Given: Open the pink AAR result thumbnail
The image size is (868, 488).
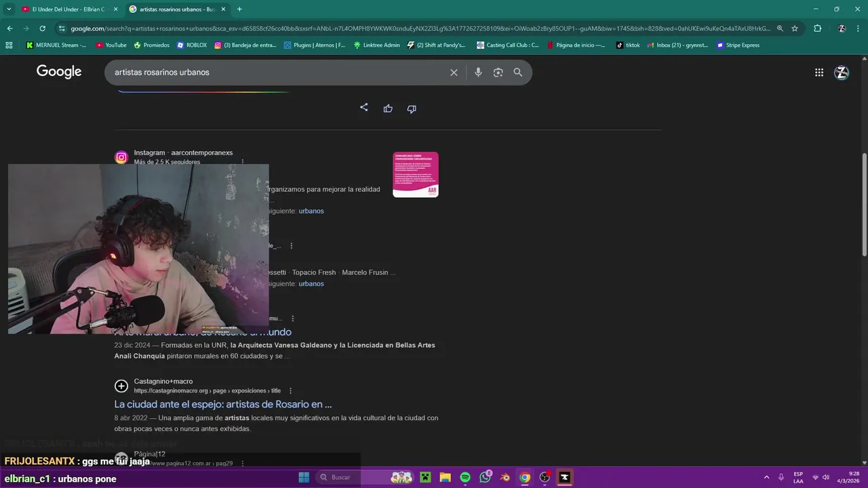Looking at the screenshot, I should (416, 174).
